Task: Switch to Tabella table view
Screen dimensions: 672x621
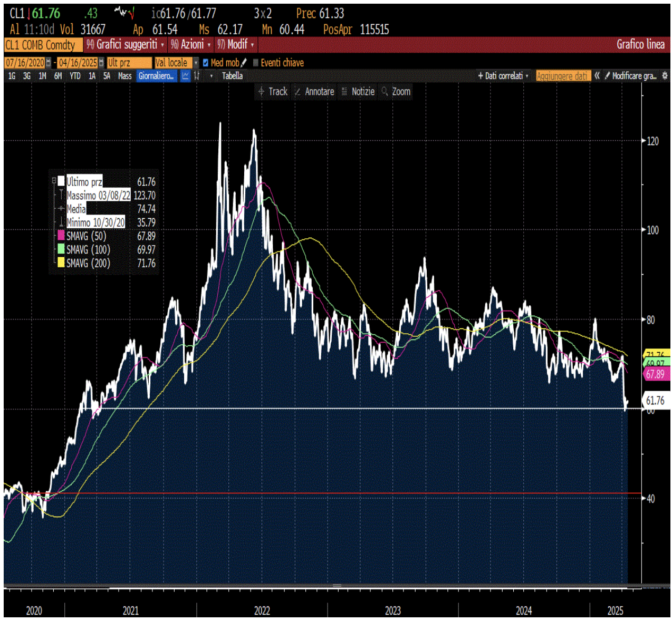Action: tap(232, 76)
